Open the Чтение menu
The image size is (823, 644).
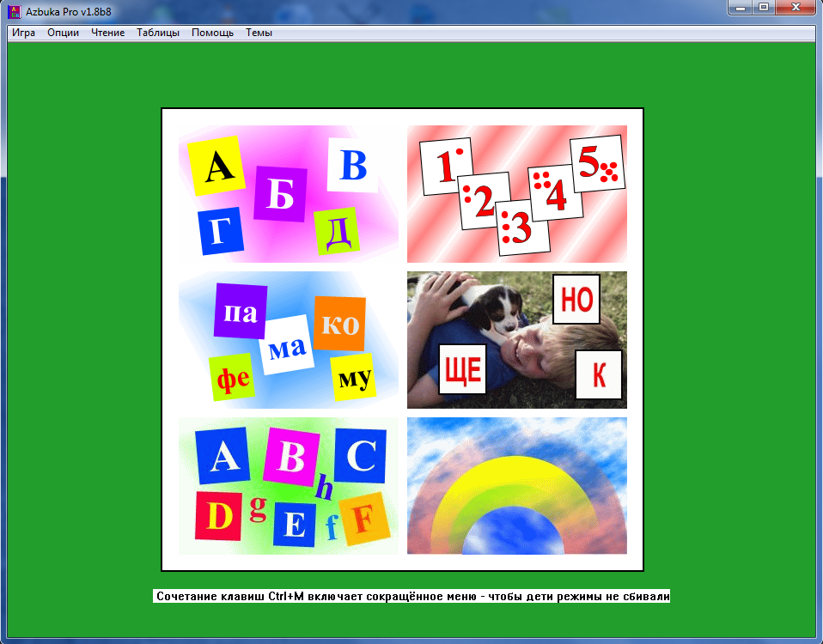point(107,33)
